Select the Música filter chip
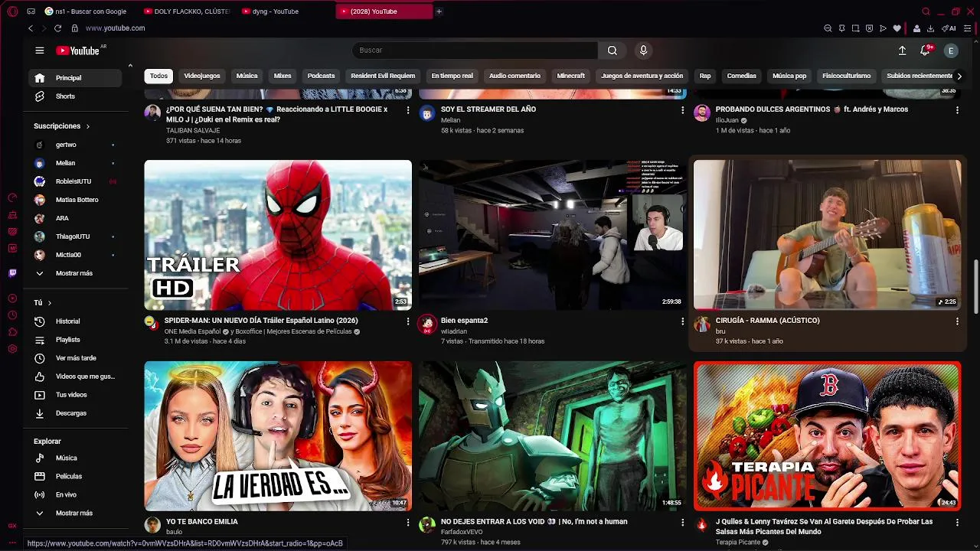 coord(247,76)
